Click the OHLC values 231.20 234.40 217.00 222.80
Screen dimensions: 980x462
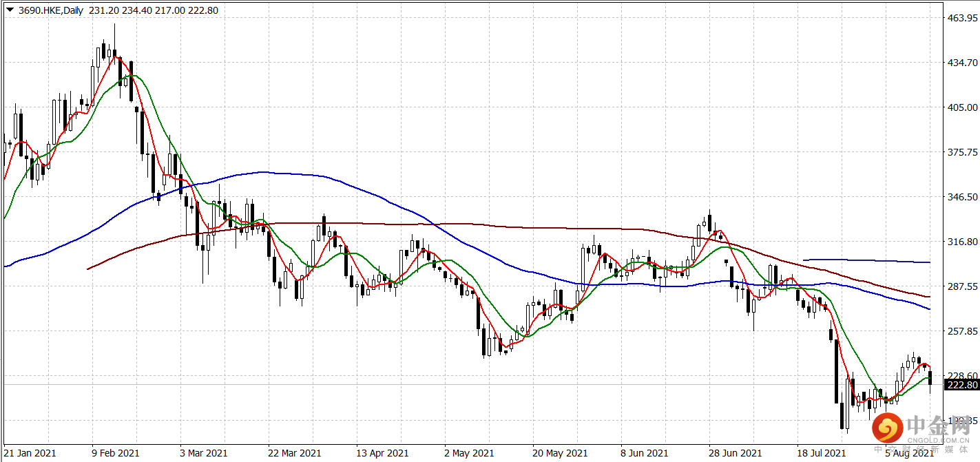click(154, 10)
